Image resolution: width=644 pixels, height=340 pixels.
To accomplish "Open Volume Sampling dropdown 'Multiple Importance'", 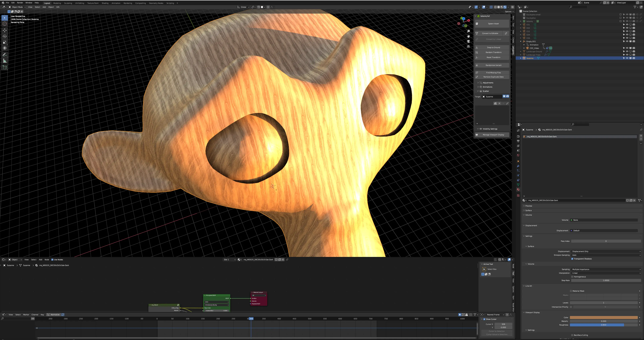I will pos(606,270).
